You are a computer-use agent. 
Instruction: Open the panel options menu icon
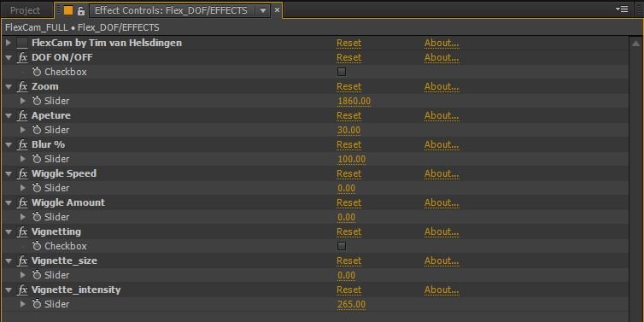622,9
